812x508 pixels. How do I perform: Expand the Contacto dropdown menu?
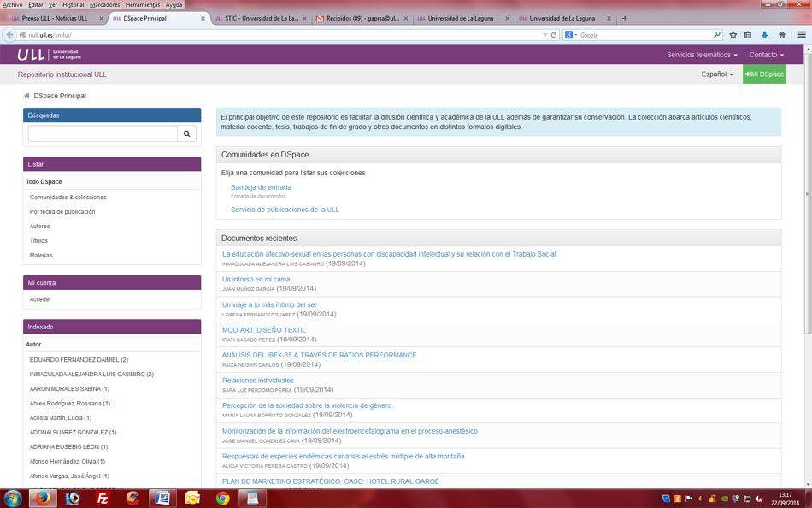[x=766, y=55]
